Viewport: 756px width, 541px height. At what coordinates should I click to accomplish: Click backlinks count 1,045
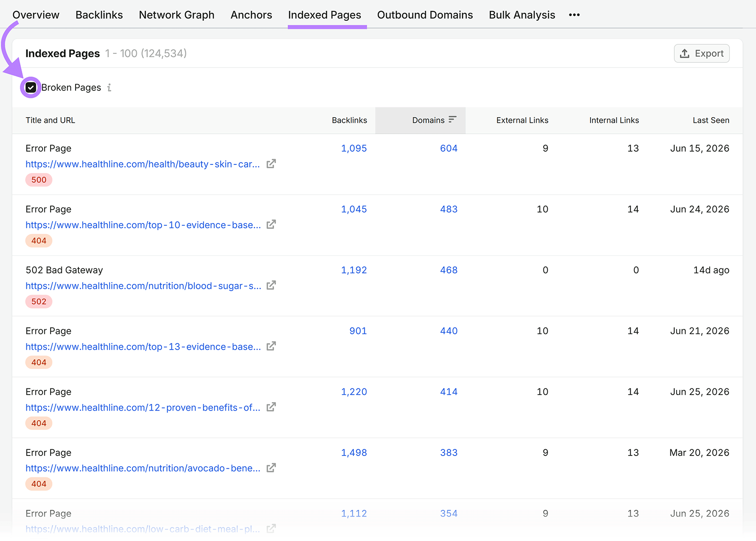(x=354, y=209)
